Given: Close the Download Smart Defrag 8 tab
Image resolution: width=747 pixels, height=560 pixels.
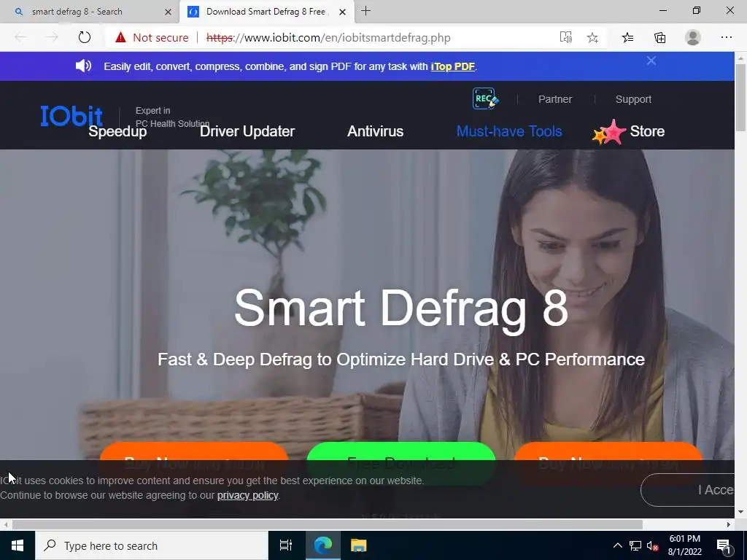Looking at the screenshot, I should (x=342, y=12).
